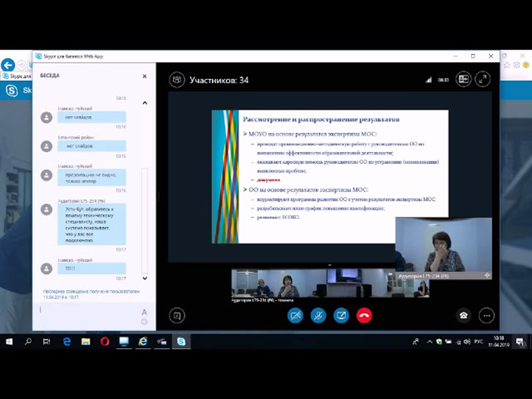Close the Беседа chat panel

point(145,76)
